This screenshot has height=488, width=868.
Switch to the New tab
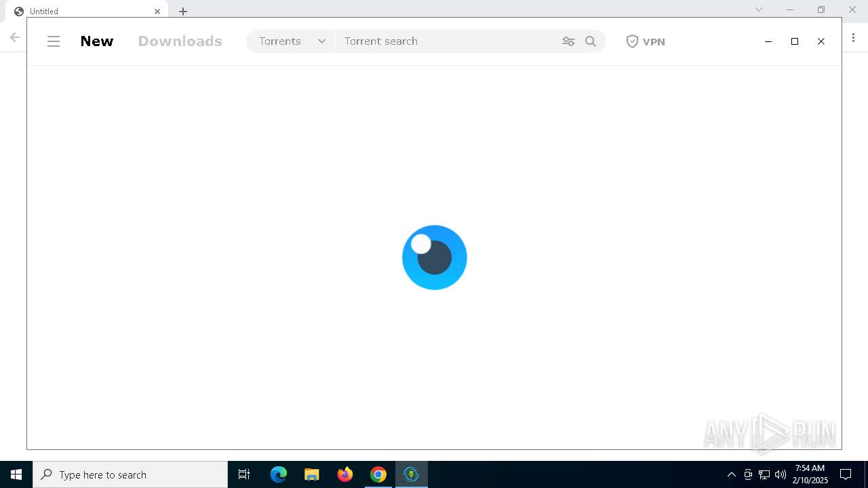pyautogui.click(x=97, y=41)
